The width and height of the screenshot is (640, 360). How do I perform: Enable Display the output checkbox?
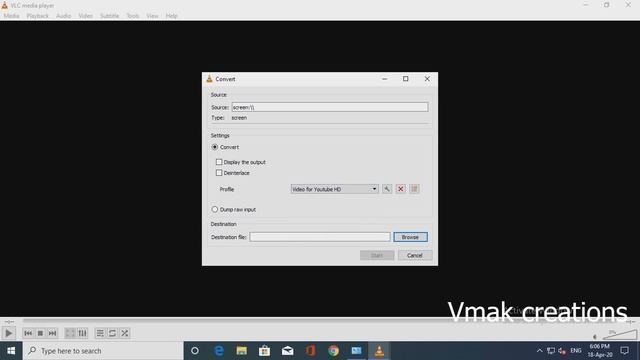coord(219,162)
